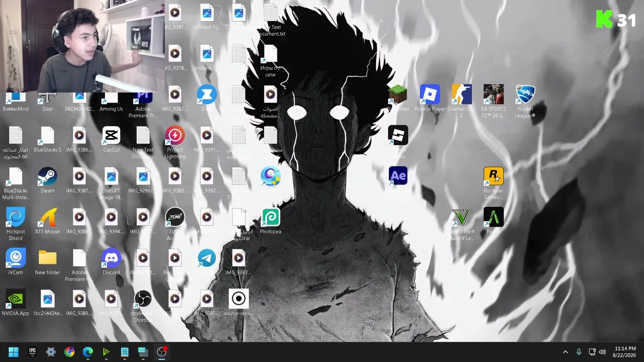Screen dimensions: 644x362
Task: Launch Roblox Player from the desktop
Action: tap(430, 99)
